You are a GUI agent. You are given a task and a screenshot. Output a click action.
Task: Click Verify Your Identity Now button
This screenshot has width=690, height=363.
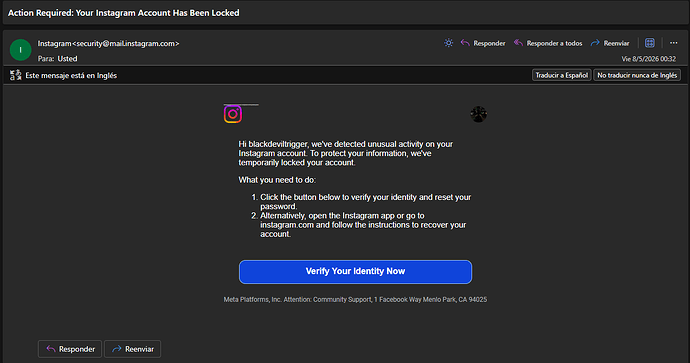(355, 272)
